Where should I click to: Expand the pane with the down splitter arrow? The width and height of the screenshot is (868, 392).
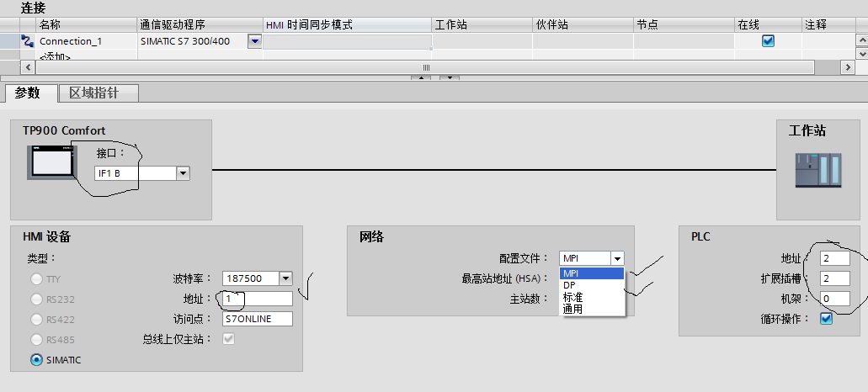click(x=450, y=77)
